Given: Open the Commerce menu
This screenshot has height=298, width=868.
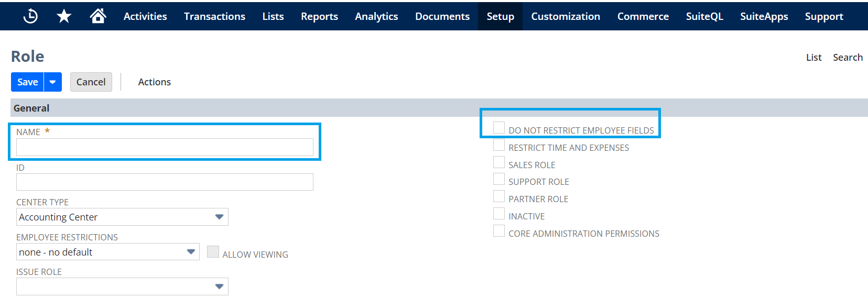Looking at the screenshot, I should [643, 16].
